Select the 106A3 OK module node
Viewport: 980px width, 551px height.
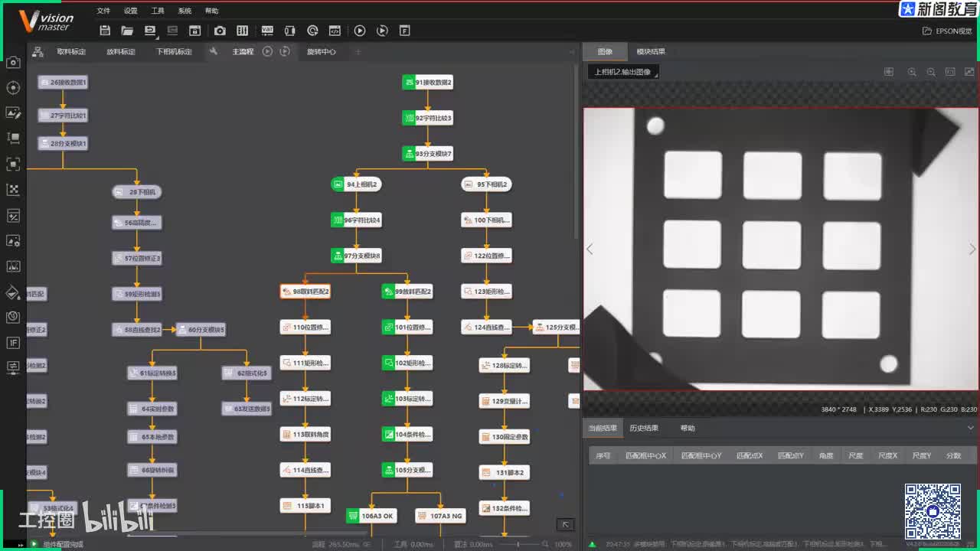(x=371, y=516)
